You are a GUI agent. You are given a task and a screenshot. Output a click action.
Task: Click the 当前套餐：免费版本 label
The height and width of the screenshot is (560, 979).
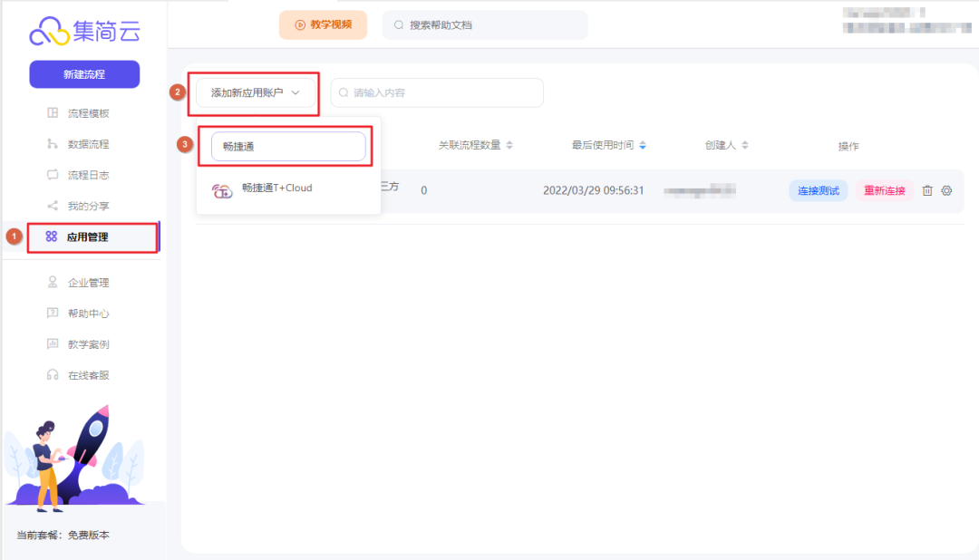(63, 535)
